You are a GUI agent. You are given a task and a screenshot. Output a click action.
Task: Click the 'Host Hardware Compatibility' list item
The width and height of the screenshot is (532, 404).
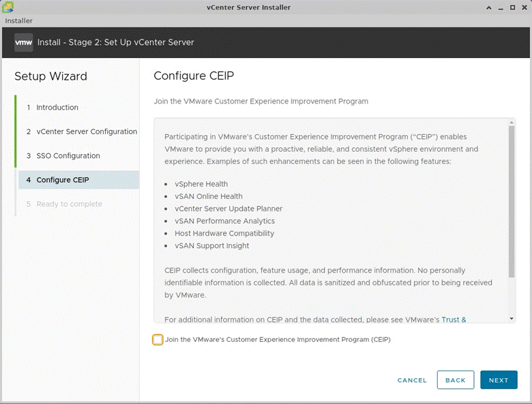(224, 233)
